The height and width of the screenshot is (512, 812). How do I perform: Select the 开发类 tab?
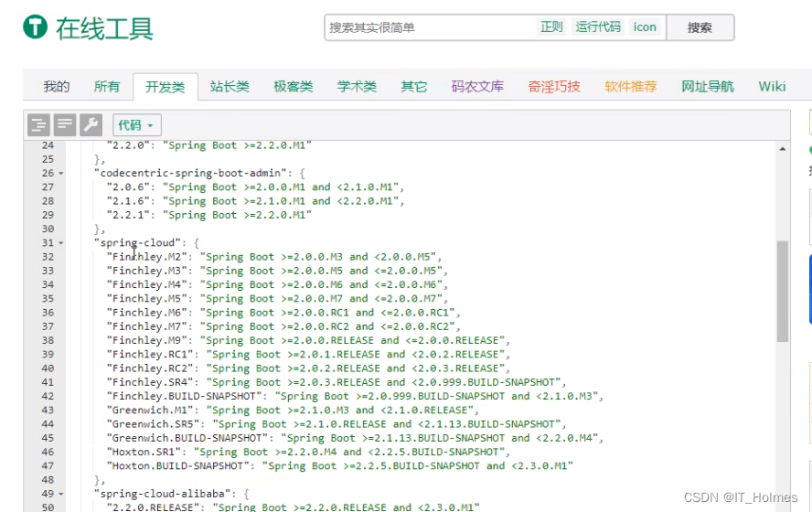(166, 87)
